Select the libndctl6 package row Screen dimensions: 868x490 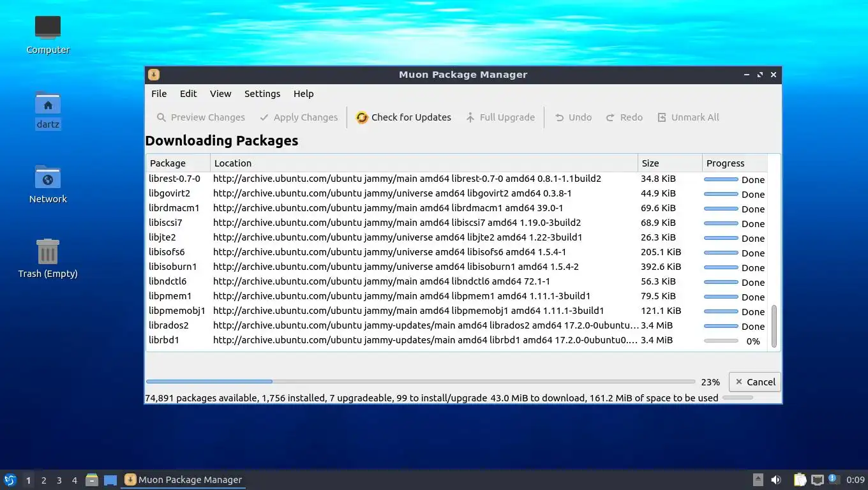click(x=456, y=281)
